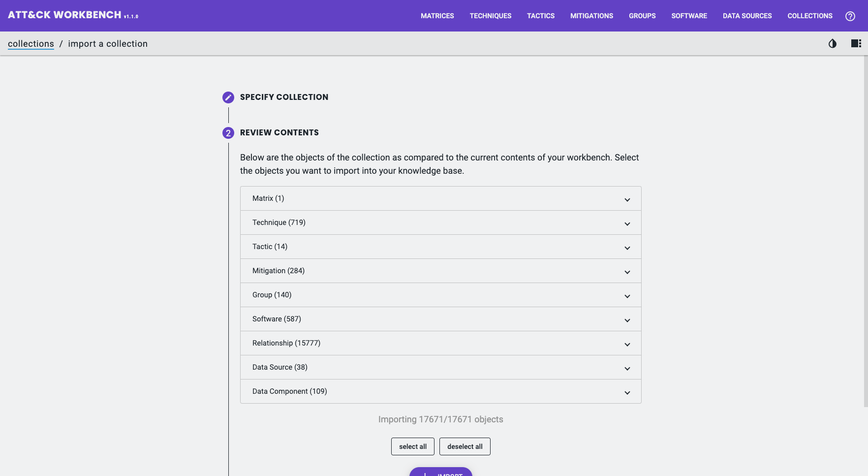Expand the Data Source (38) chevron
Image resolution: width=868 pixels, height=476 pixels.
(x=627, y=368)
